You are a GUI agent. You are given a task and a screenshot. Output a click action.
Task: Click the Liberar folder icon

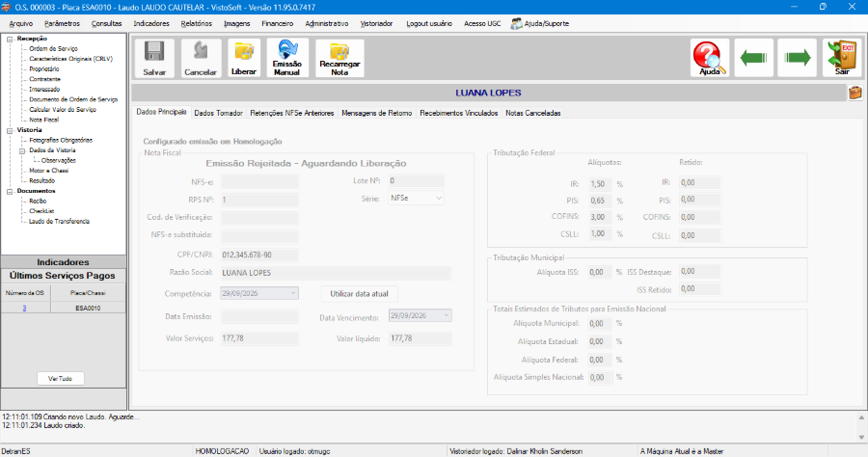point(244,58)
